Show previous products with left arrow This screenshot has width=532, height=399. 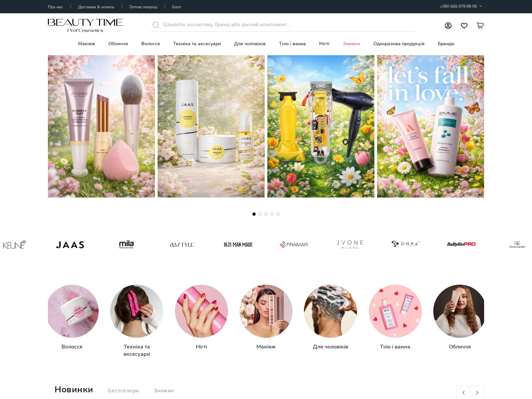[x=464, y=393]
